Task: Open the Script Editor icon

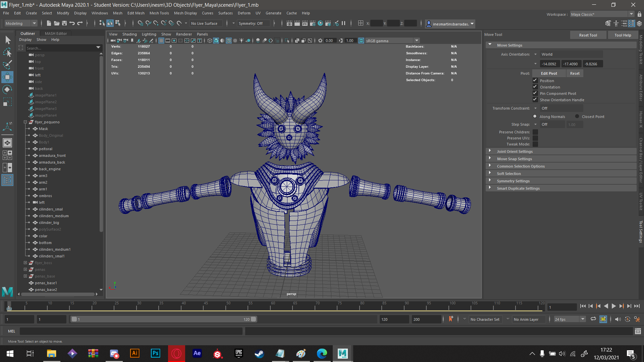Action: [x=638, y=331]
